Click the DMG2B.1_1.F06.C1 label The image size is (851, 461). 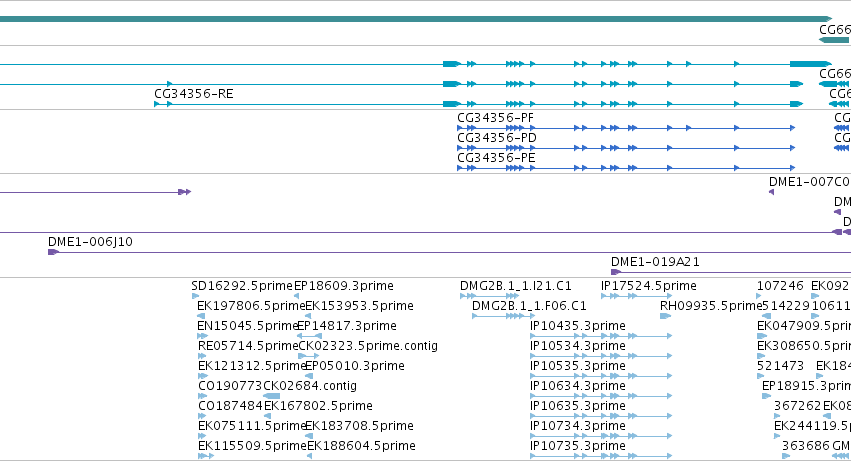(529, 306)
